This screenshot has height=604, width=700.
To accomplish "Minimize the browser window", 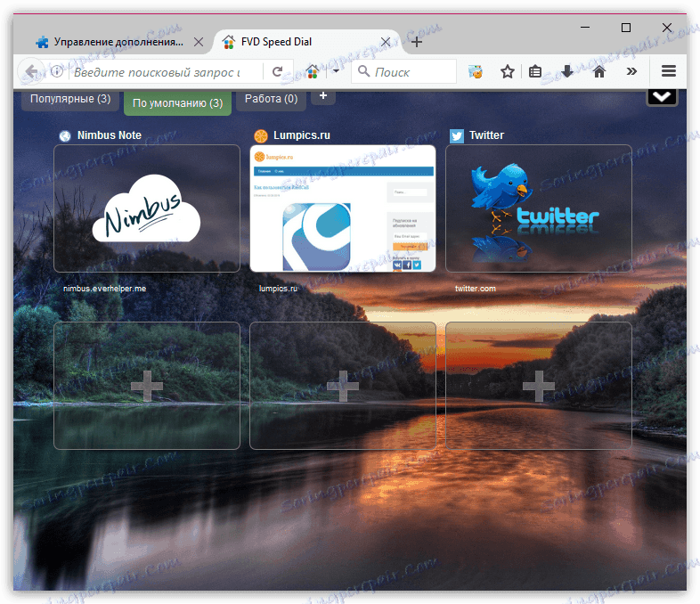I will click(585, 28).
